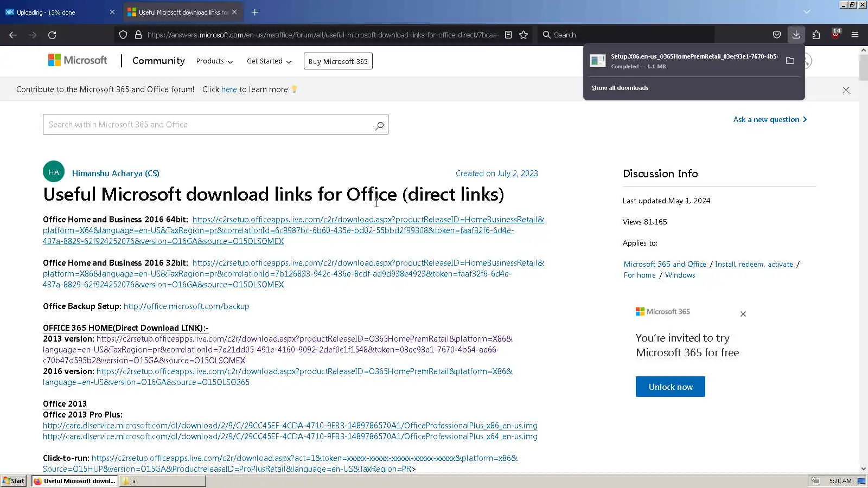
Task: Click the Microsoft logo
Action: (x=78, y=60)
